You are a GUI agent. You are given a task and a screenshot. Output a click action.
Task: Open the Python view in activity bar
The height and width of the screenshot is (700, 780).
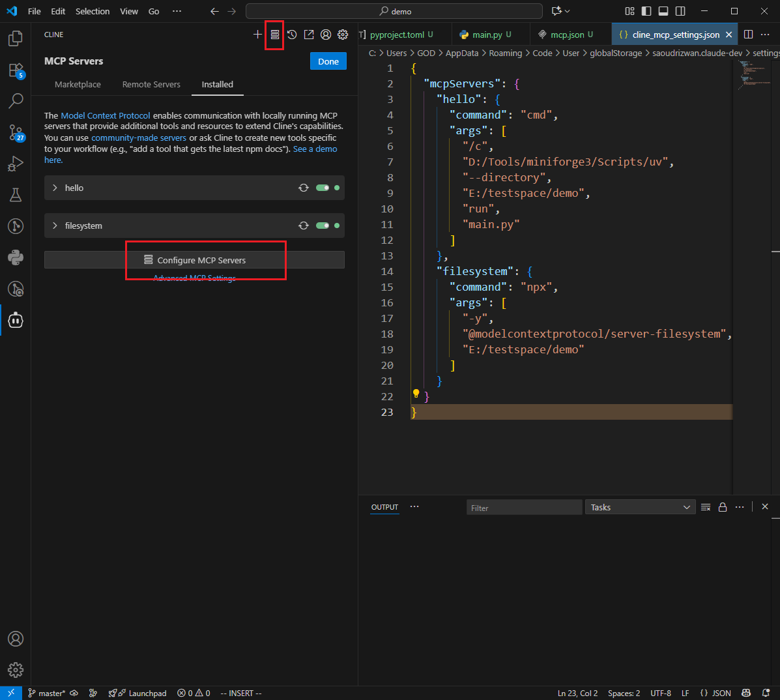click(16, 257)
